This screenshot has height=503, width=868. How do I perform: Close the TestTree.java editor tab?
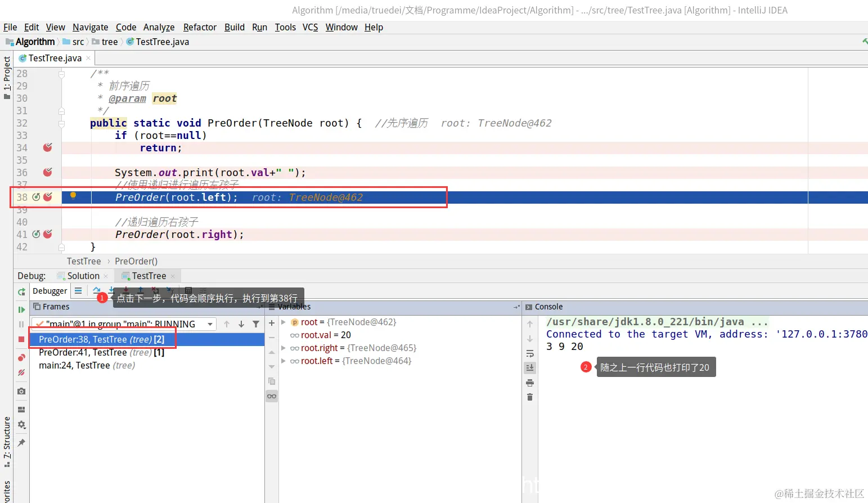(x=88, y=58)
